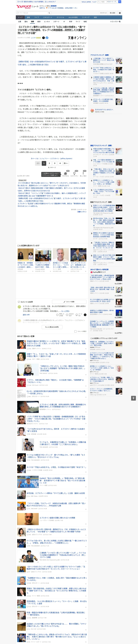Click the first commenter's smiley avatar
This screenshot has height=644, width=138.
19,307
